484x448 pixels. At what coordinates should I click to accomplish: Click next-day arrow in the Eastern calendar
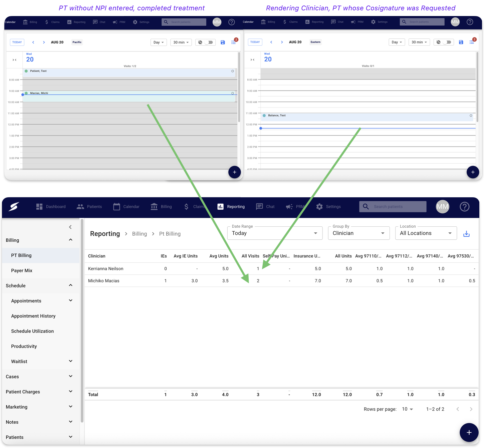282,42
